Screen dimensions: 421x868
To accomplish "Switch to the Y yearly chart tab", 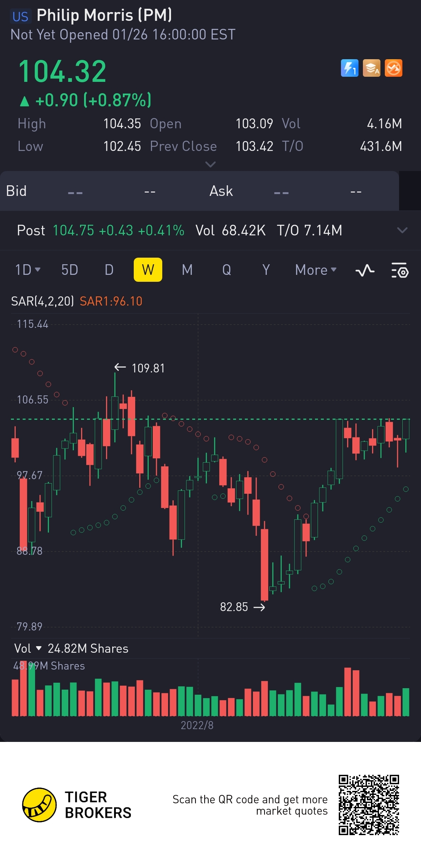I will [266, 270].
